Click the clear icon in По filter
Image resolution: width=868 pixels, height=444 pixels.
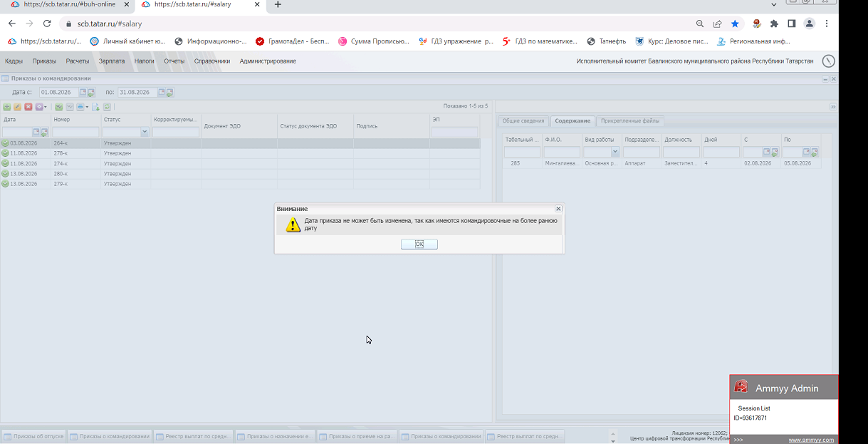click(815, 152)
